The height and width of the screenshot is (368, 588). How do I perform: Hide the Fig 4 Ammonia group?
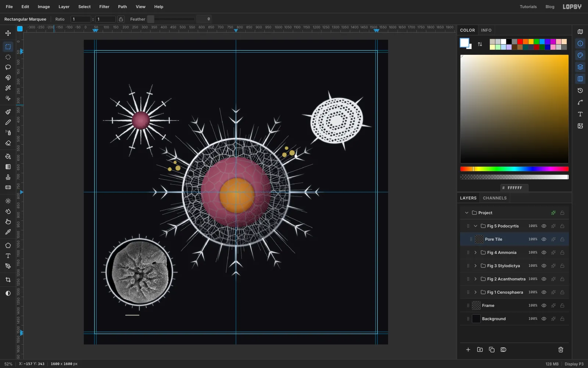(544, 252)
